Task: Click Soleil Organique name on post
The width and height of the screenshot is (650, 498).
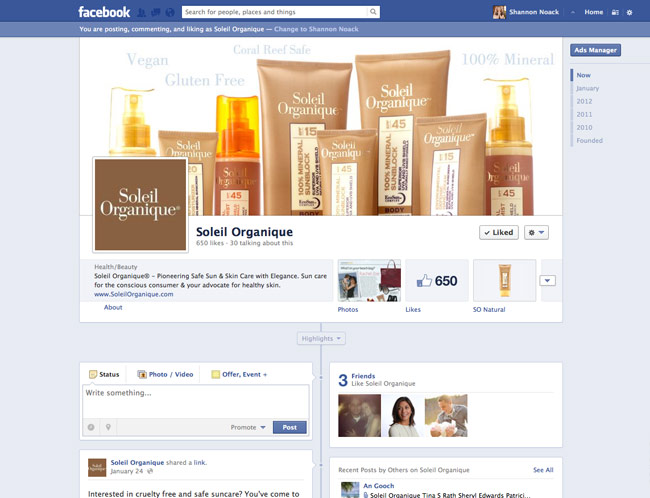Action: 137,462
